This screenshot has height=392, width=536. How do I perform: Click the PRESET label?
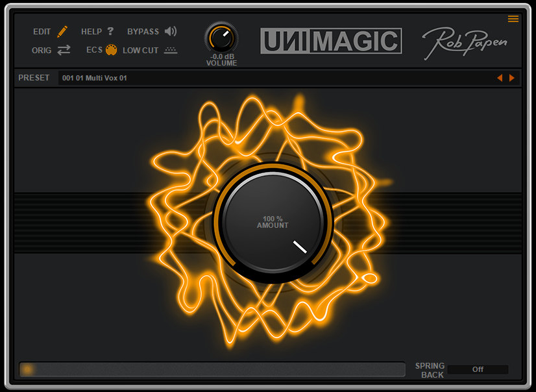[x=34, y=78]
